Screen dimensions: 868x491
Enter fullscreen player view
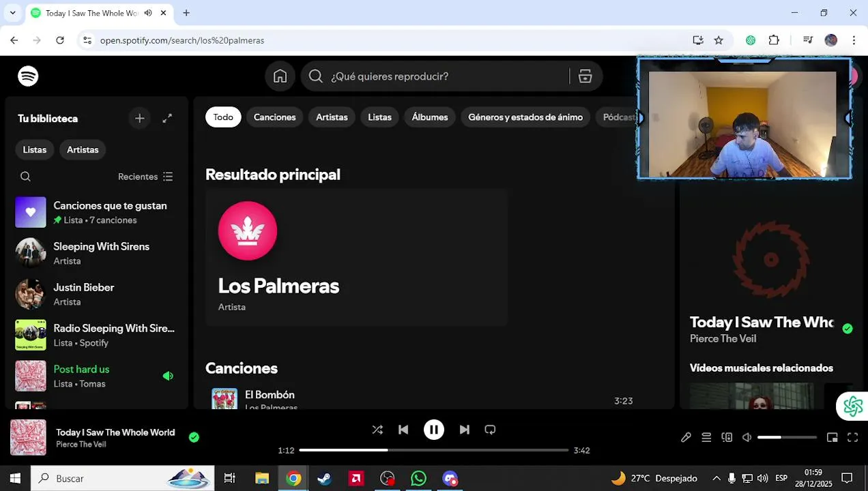tap(852, 437)
